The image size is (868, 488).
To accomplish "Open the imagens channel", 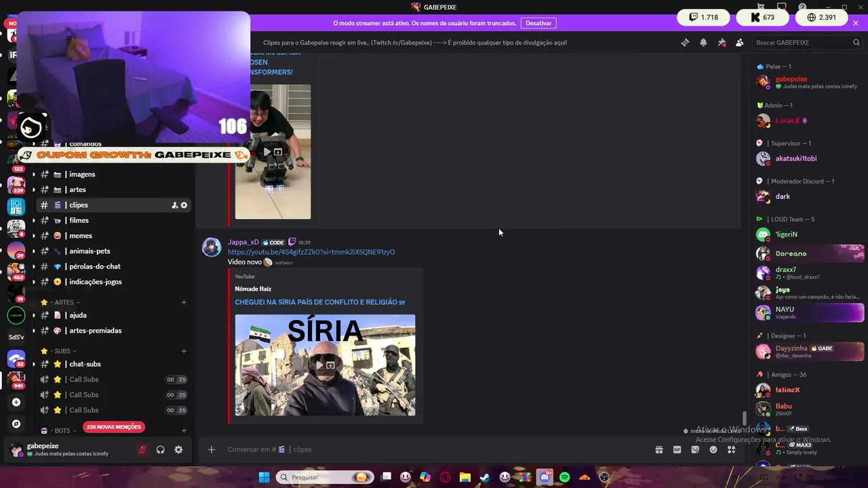I will (x=112, y=174).
